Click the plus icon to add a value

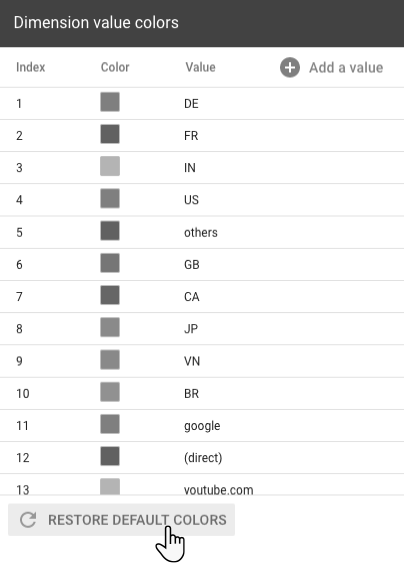(290, 67)
